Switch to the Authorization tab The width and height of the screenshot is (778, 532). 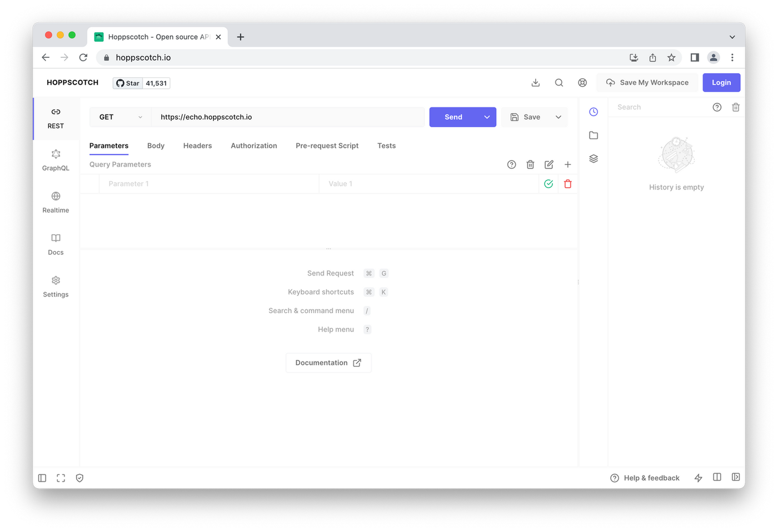pos(253,145)
